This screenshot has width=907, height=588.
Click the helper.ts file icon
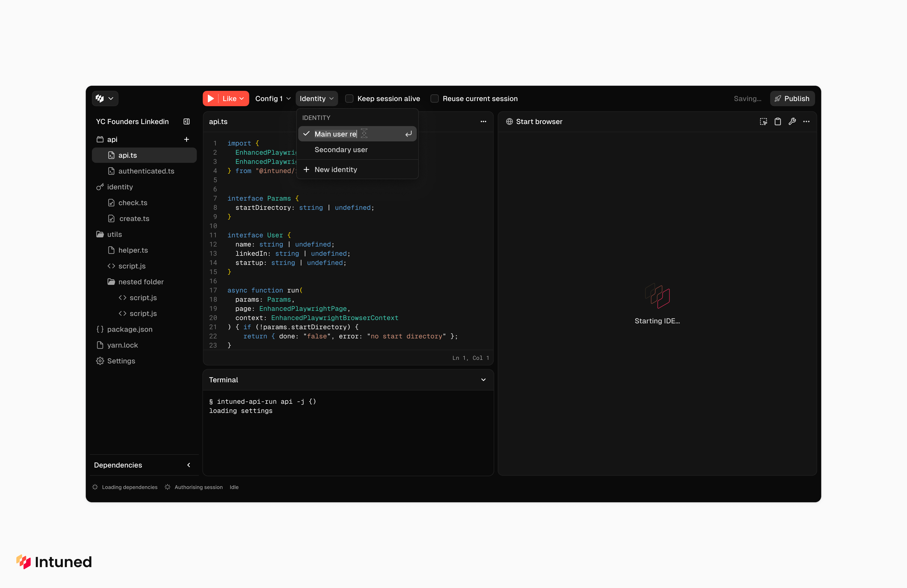[x=111, y=250]
